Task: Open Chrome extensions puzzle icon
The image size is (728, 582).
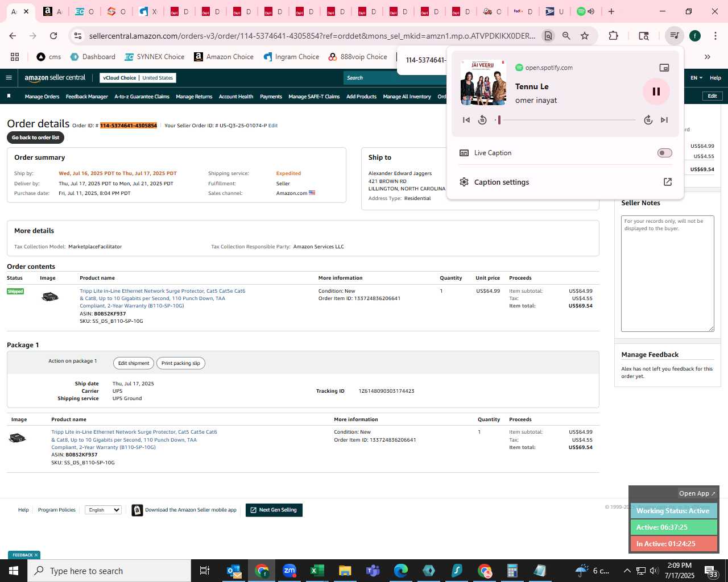Action: pos(613,36)
